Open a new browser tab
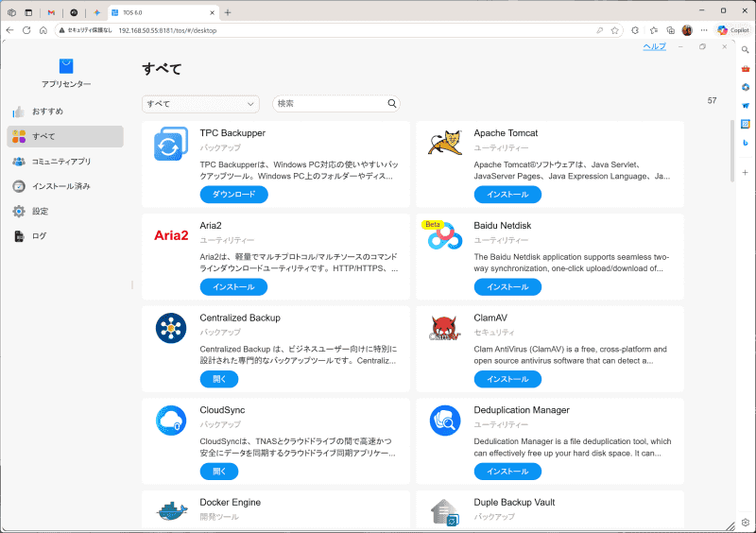This screenshot has height=533, width=756. tap(228, 12)
